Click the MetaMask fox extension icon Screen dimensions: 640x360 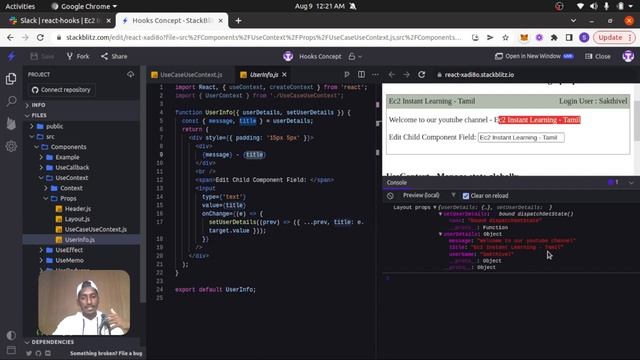pyautogui.click(x=524, y=38)
